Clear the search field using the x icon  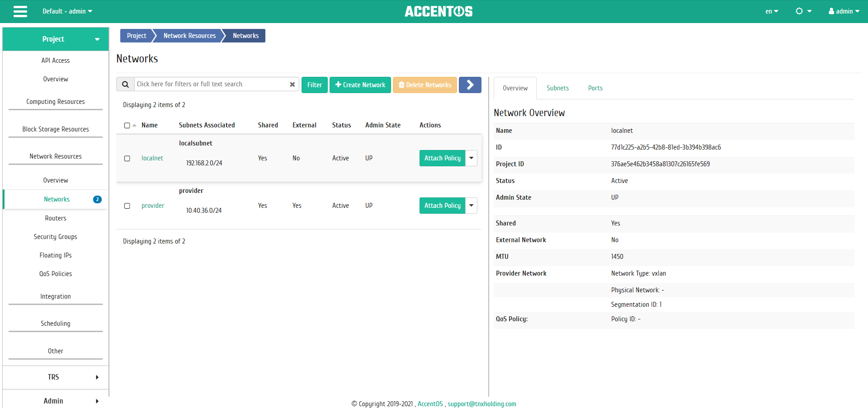point(292,84)
